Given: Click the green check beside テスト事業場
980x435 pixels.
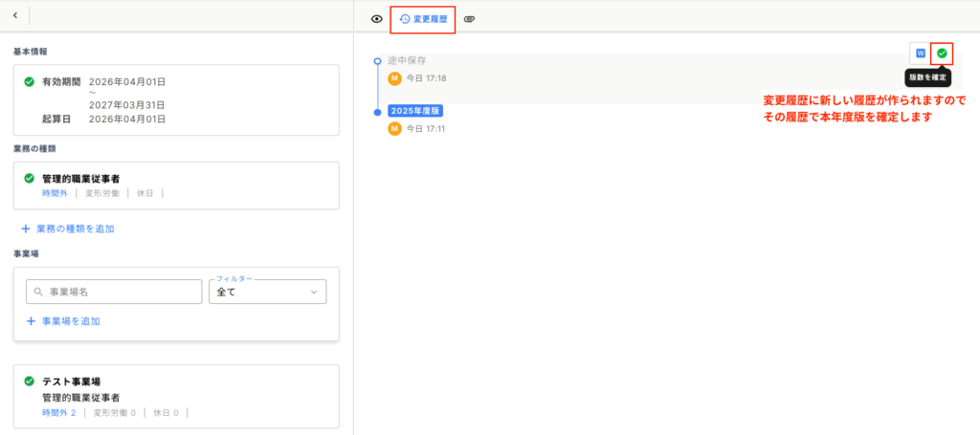Looking at the screenshot, I should [x=30, y=381].
